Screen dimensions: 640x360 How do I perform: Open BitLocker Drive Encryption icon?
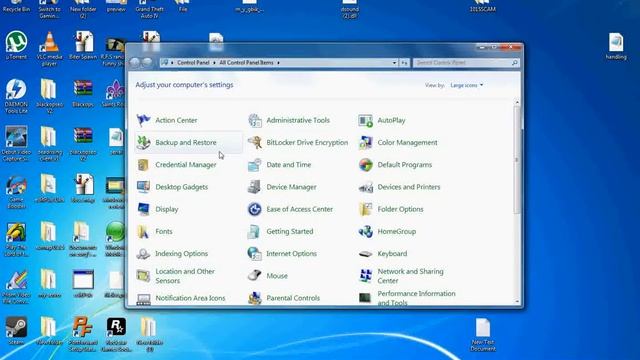tap(255, 142)
